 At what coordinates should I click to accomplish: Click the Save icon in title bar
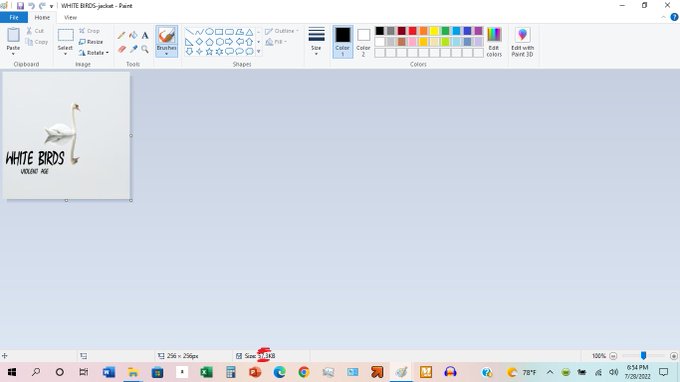tap(20, 6)
